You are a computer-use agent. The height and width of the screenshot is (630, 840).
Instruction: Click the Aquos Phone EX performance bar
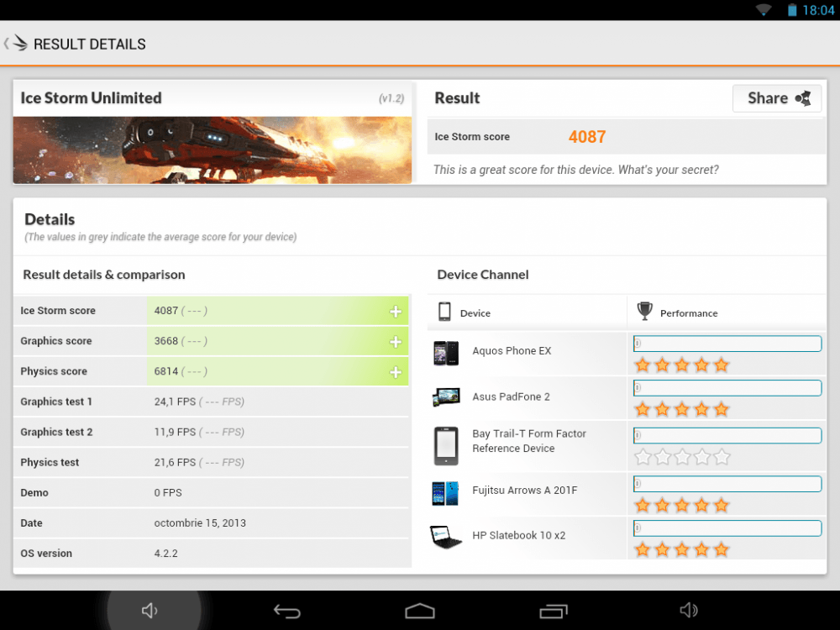(727, 344)
